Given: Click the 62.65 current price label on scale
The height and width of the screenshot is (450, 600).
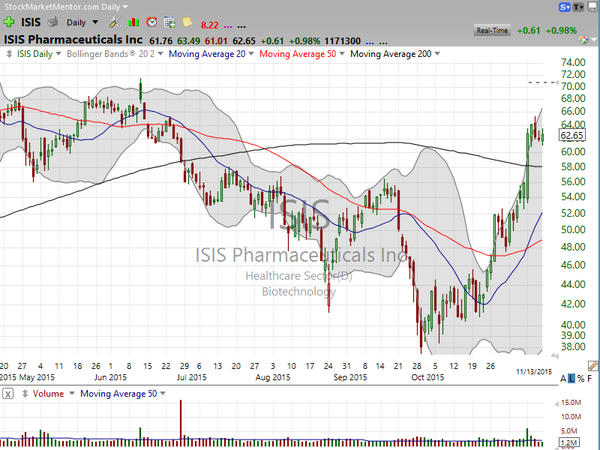Looking at the screenshot, I should pos(572,135).
